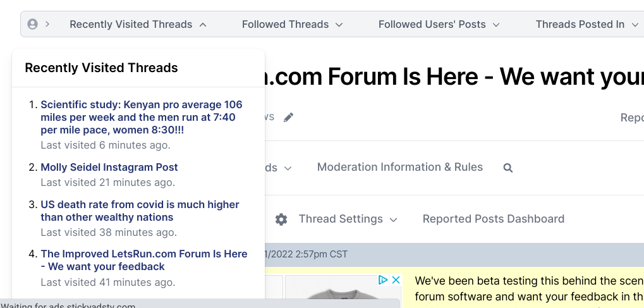Open the Reported Posts Dashboard

pos(493,219)
